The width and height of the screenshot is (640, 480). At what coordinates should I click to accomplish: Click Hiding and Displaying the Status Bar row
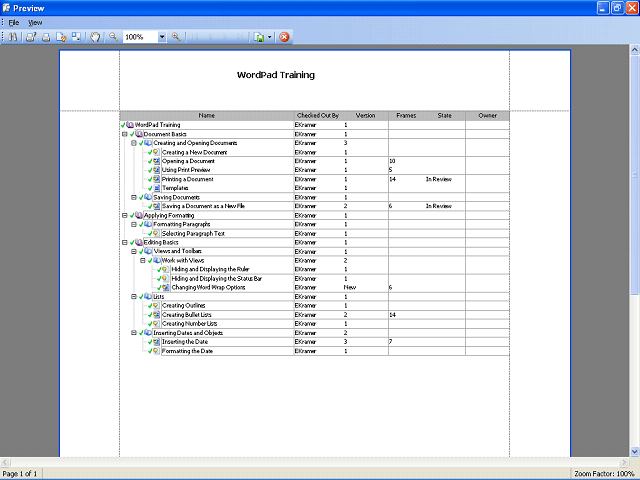pyautogui.click(x=216, y=278)
